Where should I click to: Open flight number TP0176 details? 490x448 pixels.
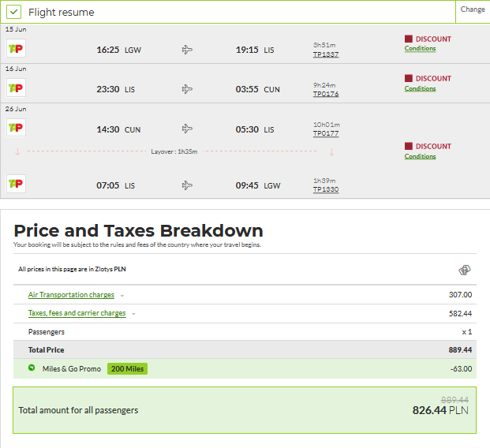[x=326, y=94]
